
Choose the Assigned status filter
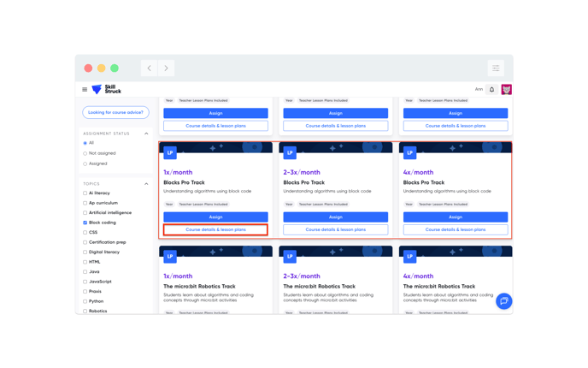coord(85,163)
